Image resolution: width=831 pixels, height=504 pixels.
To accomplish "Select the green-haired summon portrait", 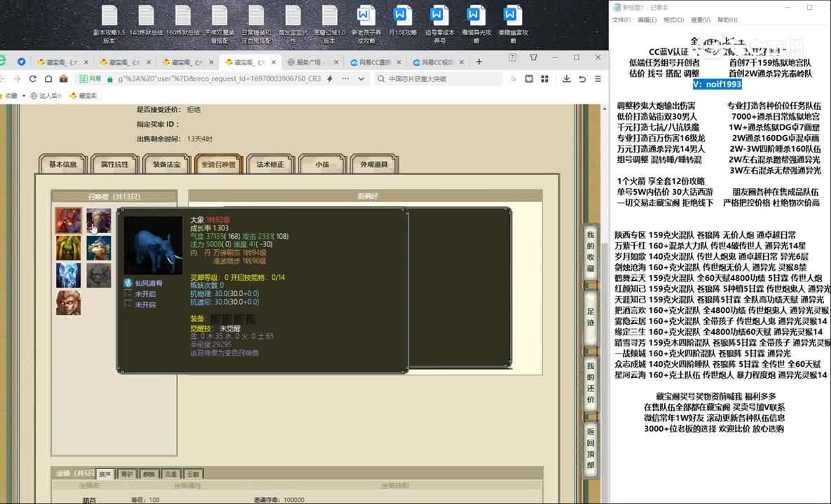I will [x=69, y=248].
